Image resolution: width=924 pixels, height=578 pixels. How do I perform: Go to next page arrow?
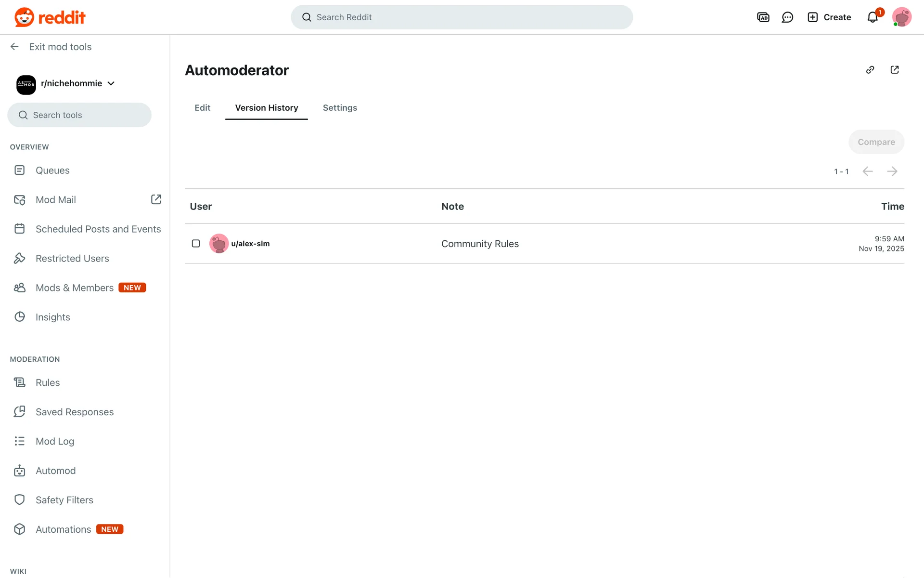pyautogui.click(x=892, y=171)
